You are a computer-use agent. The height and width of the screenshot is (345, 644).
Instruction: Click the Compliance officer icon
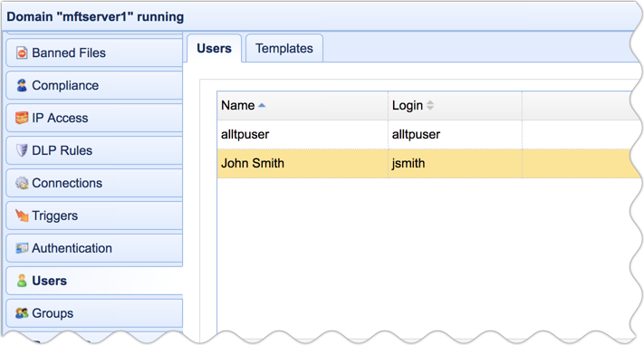(22, 85)
